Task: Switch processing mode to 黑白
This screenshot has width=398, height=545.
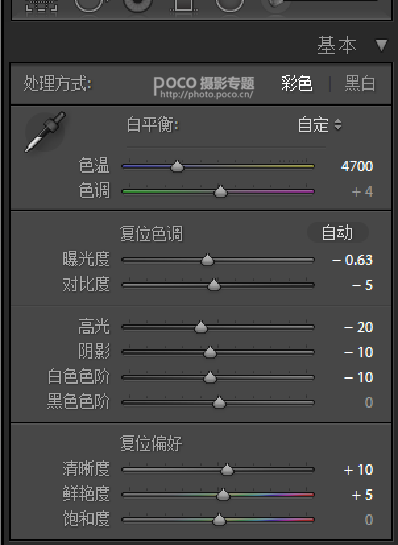Action: pos(360,84)
